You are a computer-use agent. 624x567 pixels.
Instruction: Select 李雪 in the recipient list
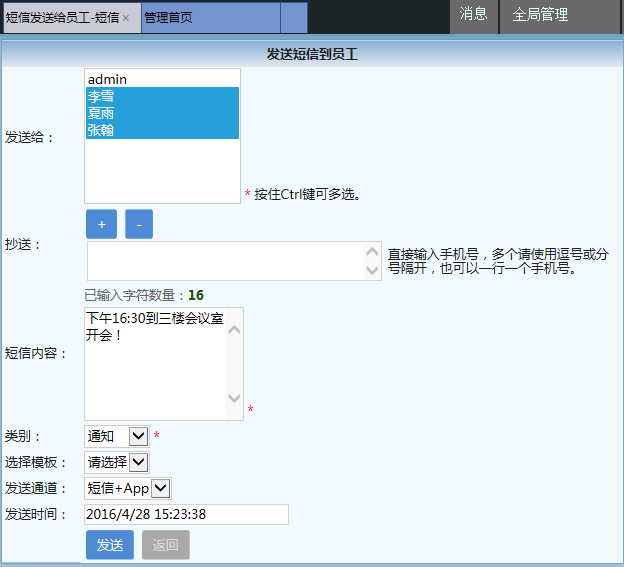click(x=101, y=96)
